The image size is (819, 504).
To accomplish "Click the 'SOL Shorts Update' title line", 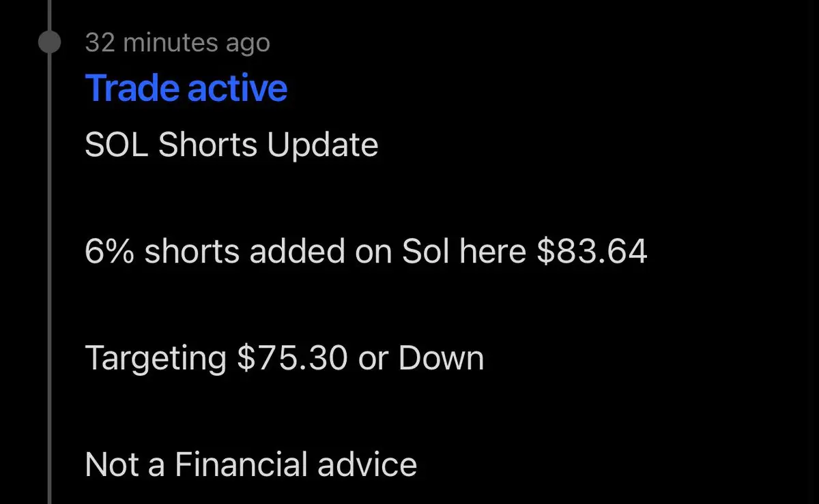I will click(x=231, y=145).
